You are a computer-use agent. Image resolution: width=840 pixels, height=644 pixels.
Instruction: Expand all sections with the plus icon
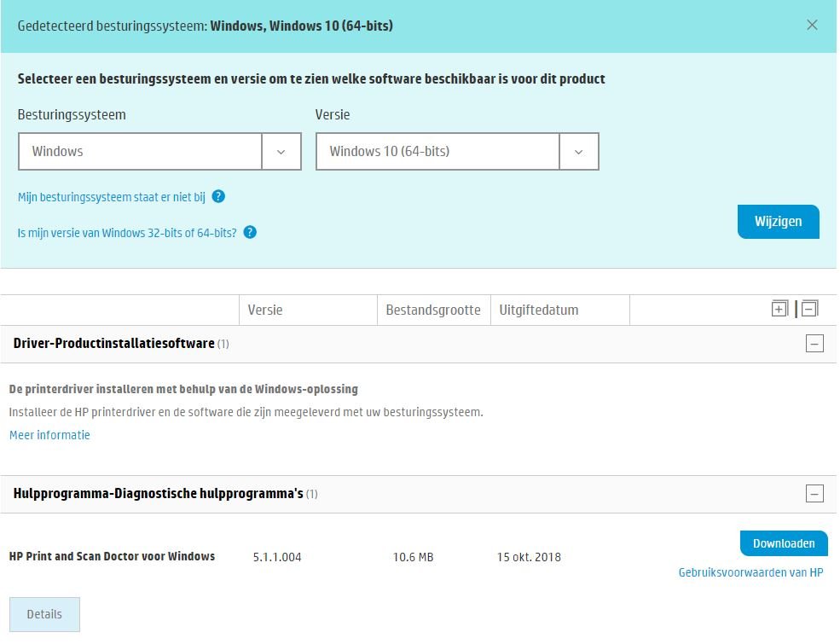[779, 309]
